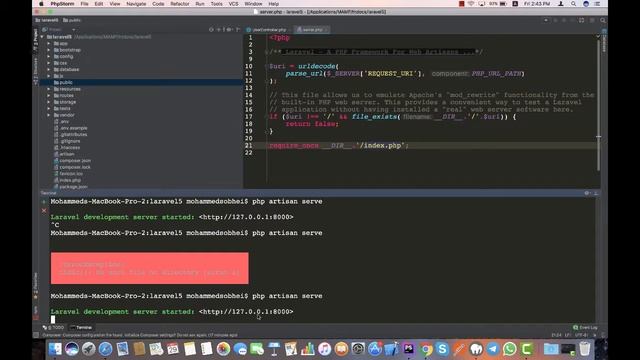Viewport: 640px width, 360px height.
Task: Click UTF-8 encoding in status bar
Action: pos(582,335)
